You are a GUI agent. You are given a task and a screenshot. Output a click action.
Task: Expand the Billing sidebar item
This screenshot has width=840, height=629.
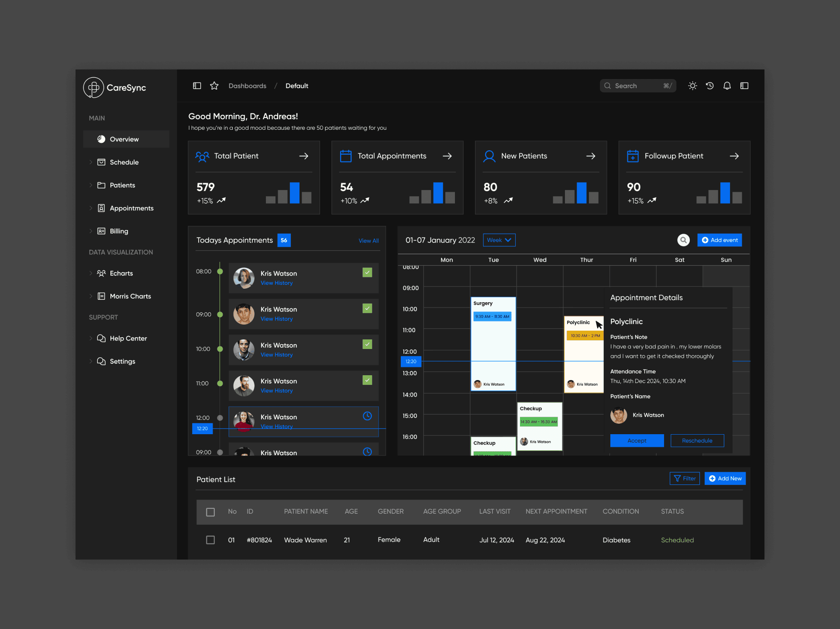click(x=119, y=231)
